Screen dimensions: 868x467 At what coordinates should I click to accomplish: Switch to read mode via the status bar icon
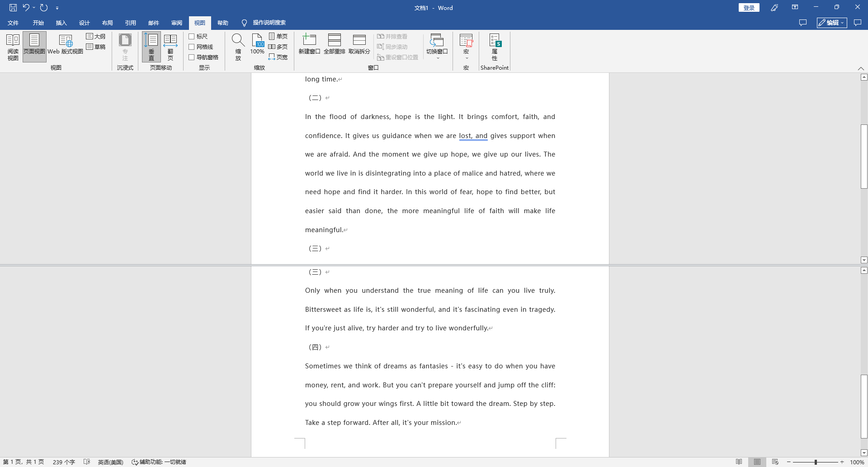coord(739,462)
